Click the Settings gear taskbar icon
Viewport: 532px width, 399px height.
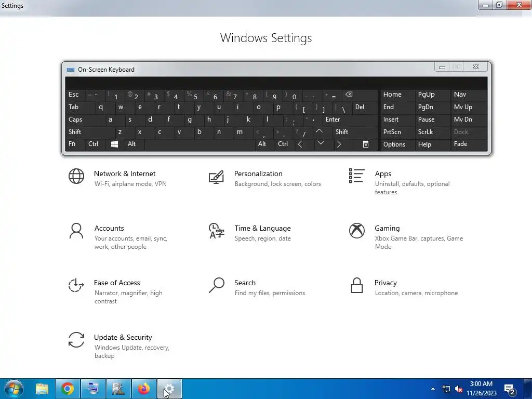click(x=170, y=389)
